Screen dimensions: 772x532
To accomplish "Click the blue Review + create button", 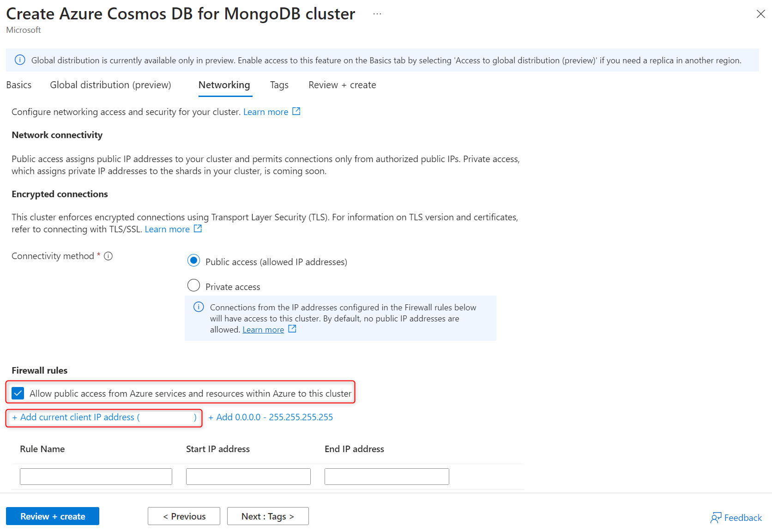I will [x=53, y=516].
